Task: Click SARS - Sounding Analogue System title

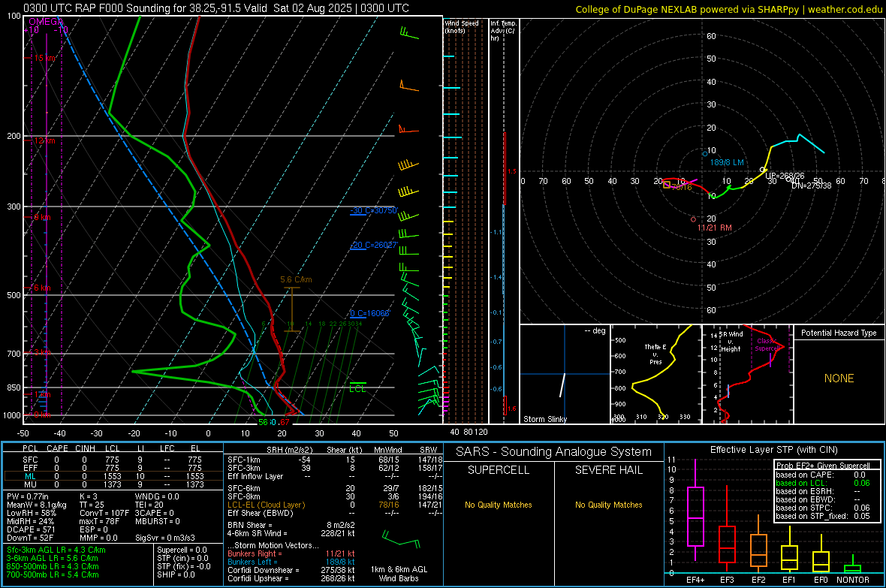Action: pos(554,452)
